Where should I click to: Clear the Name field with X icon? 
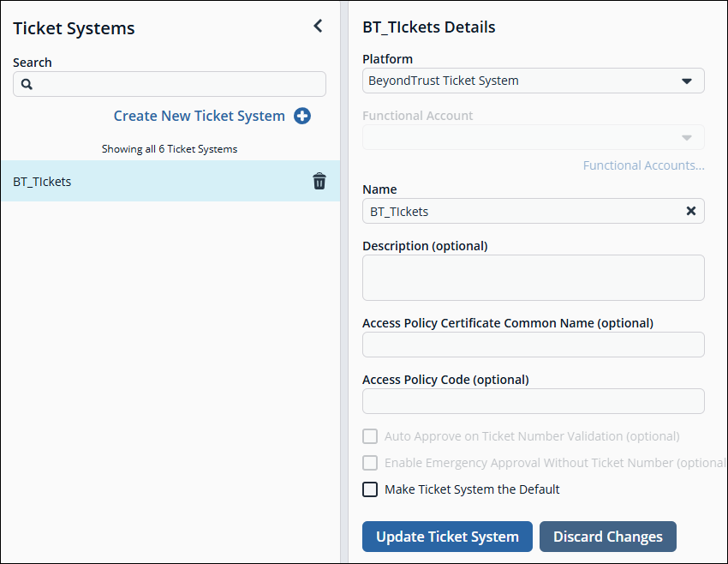click(691, 211)
